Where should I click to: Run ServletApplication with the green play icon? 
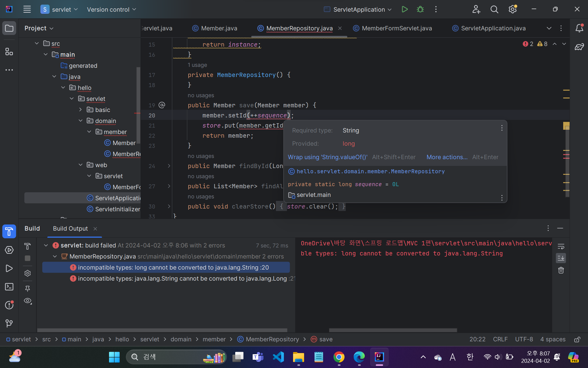(405, 9)
